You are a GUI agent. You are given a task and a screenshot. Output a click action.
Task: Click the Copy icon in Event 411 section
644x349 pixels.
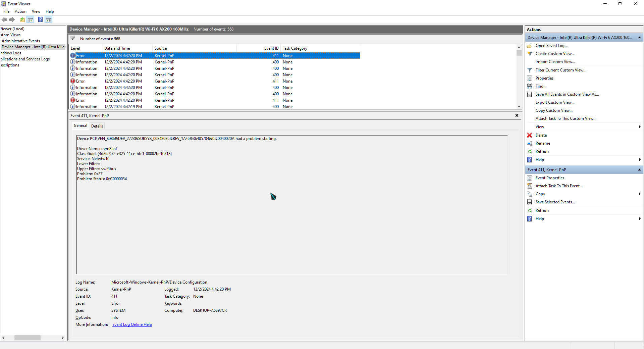click(x=530, y=194)
